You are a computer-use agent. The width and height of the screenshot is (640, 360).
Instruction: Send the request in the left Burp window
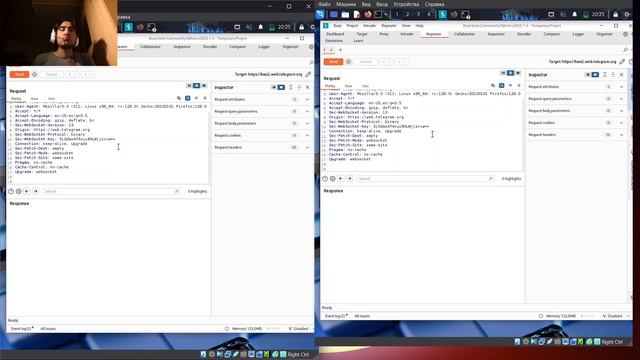(19, 74)
